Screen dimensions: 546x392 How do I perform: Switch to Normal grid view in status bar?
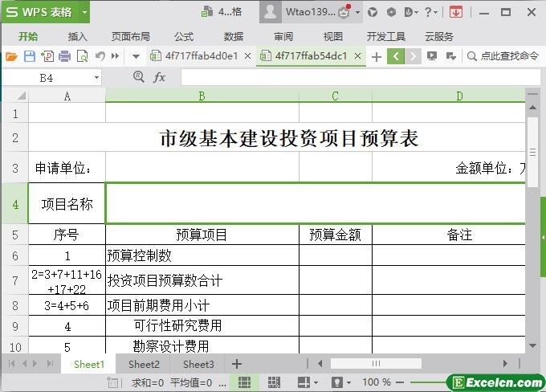[x=246, y=382]
